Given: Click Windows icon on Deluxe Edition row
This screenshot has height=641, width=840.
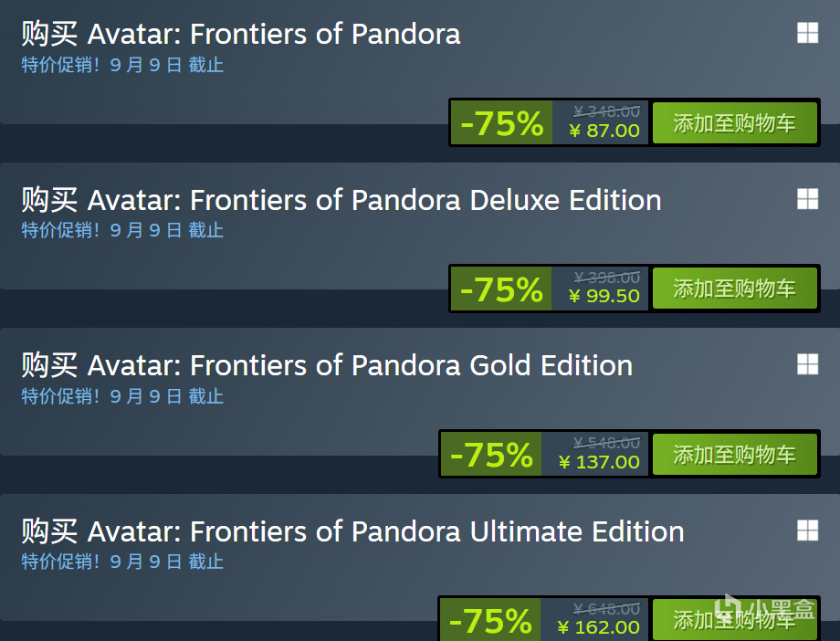Looking at the screenshot, I should pyautogui.click(x=807, y=199).
